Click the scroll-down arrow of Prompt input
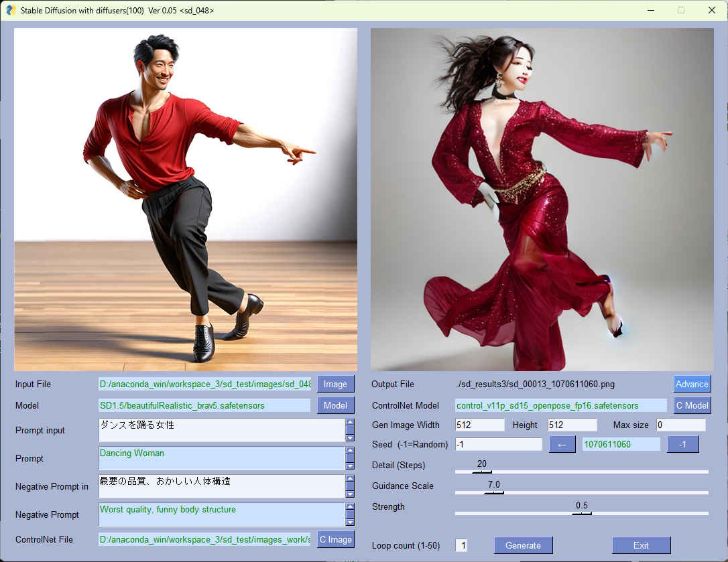Screen dimensions: 728x562 [349, 437]
